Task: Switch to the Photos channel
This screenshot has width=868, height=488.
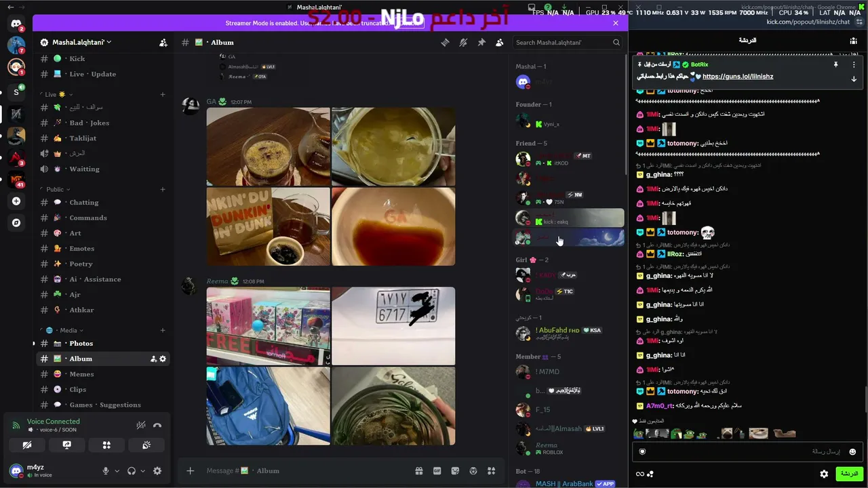Action: point(102,343)
